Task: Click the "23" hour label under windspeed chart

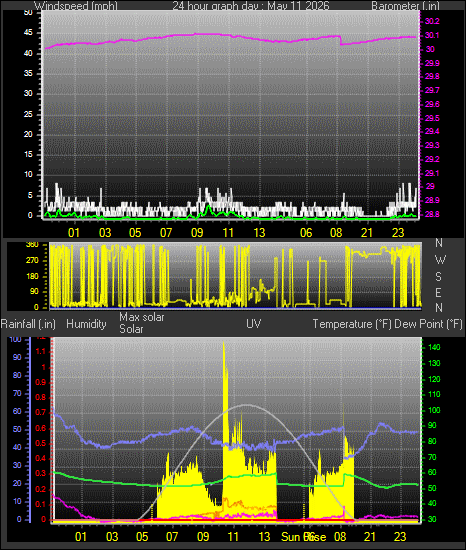Action: [398, 233]
